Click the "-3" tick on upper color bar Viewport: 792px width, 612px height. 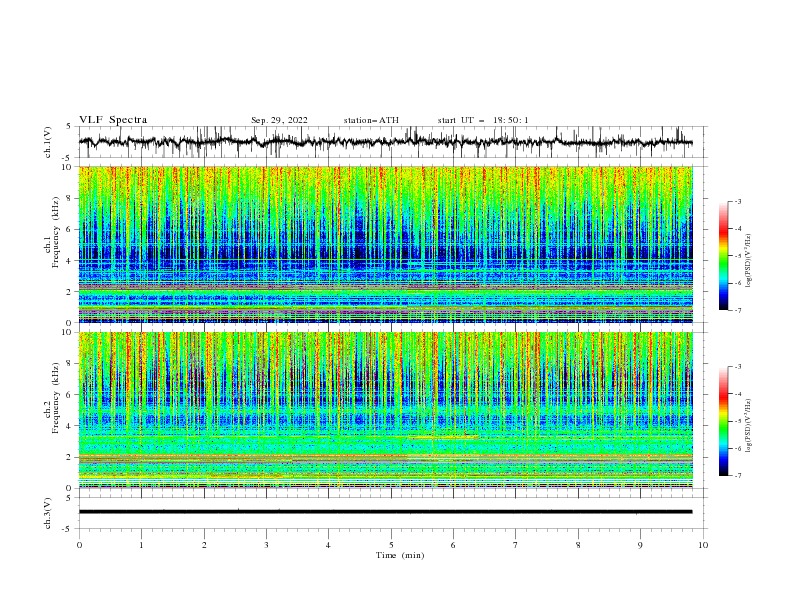click(738, 201)
